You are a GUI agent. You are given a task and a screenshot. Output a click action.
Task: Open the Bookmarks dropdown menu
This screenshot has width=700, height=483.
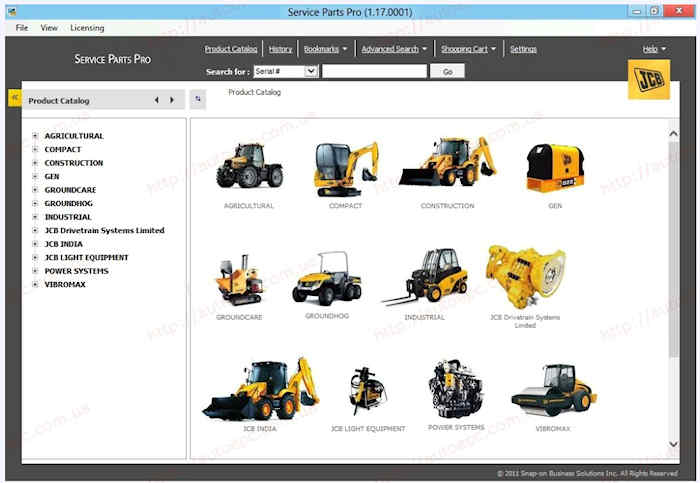[326, 49]
